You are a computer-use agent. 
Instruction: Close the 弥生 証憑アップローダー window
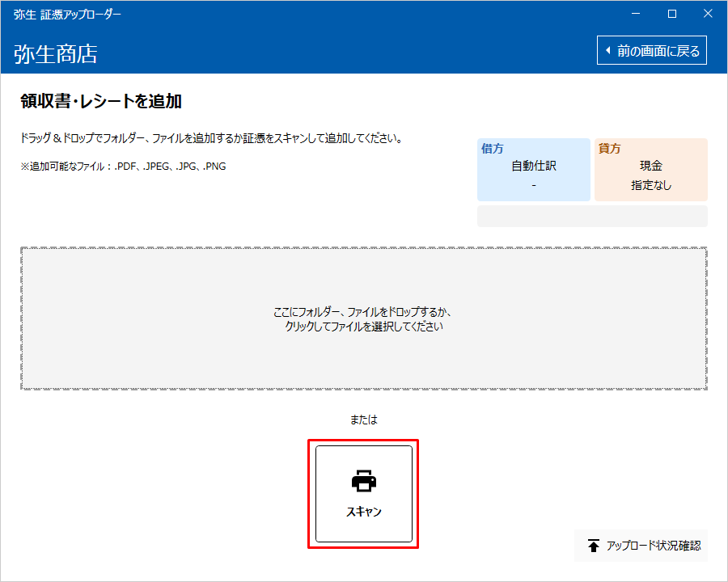pyautogui.click(x=708, y=14)
